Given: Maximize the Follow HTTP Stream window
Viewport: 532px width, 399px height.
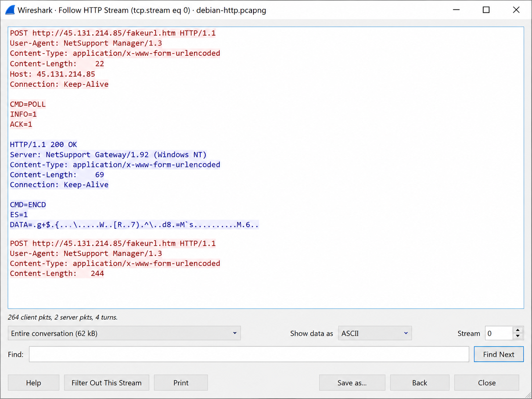Looking at the screenshot, I should 486,10.
